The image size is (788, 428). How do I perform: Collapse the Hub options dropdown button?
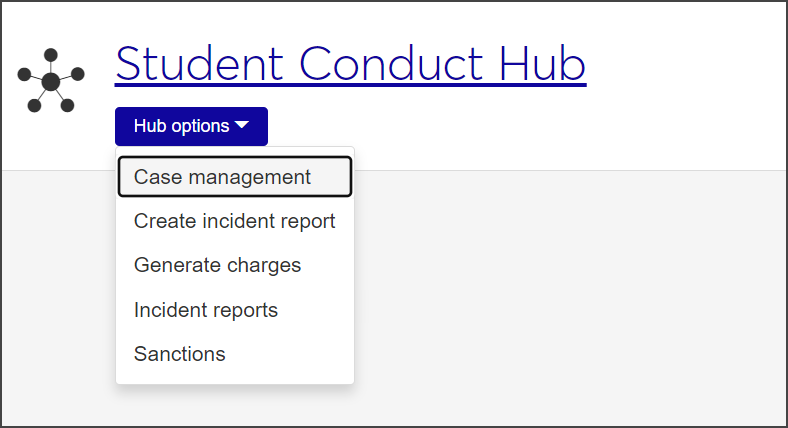click(191, 126)
